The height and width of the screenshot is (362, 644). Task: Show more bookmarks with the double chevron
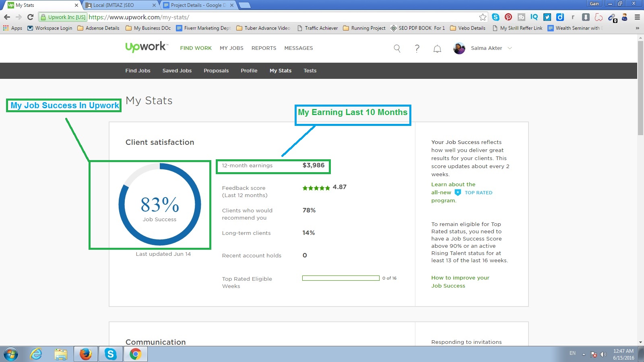(x=637, y=28)
